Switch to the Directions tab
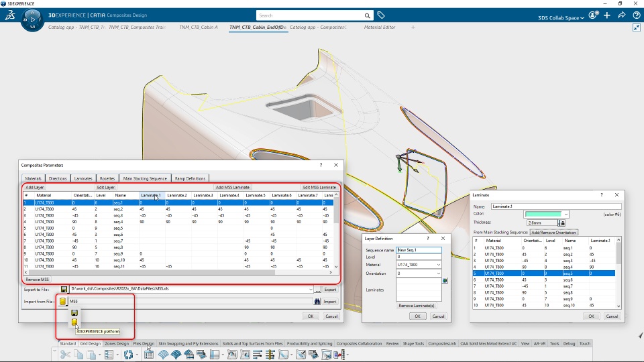 coord(58,178)
